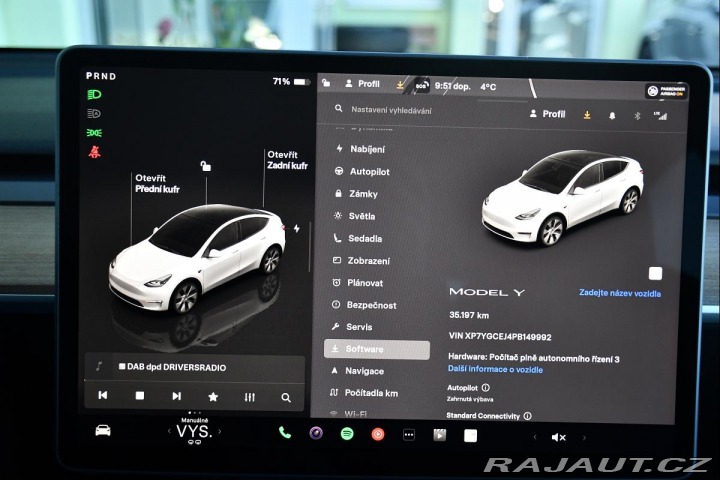Show all apps via three-dots icon
This screenshot has width=720, height=480.
[409, 435]
